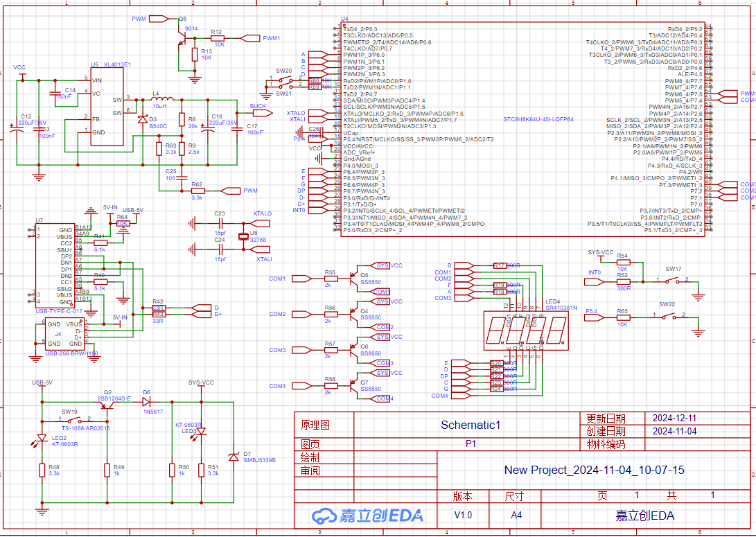756x537 pixels.
Task: Click creation date cell value 2024-11-04
Action: coord(674,431)
